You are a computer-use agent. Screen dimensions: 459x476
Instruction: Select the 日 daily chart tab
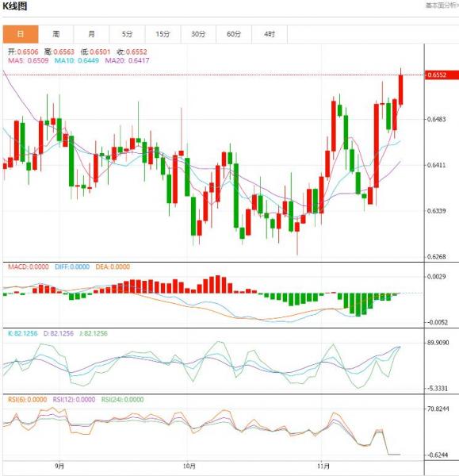coord(21,34)
